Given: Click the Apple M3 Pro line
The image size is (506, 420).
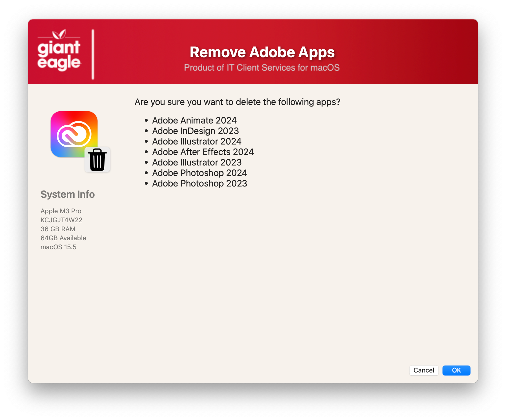Looking at the screenshot, I should [61, 211].
